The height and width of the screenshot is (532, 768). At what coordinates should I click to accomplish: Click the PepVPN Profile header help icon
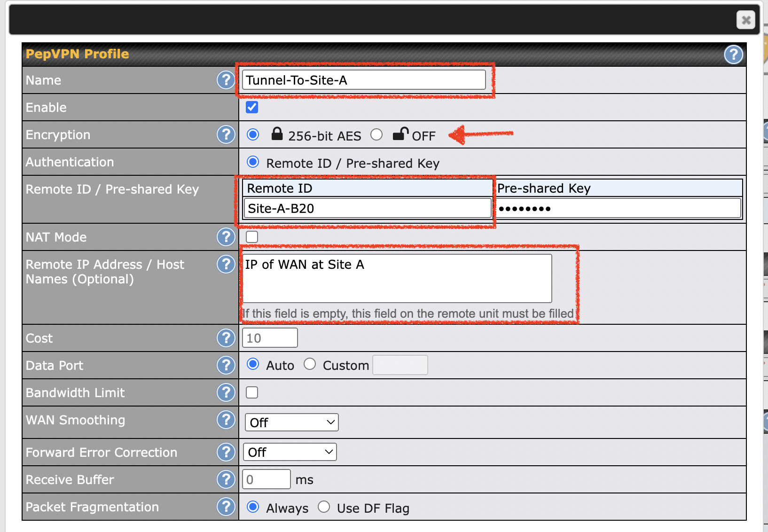point(733,55)
